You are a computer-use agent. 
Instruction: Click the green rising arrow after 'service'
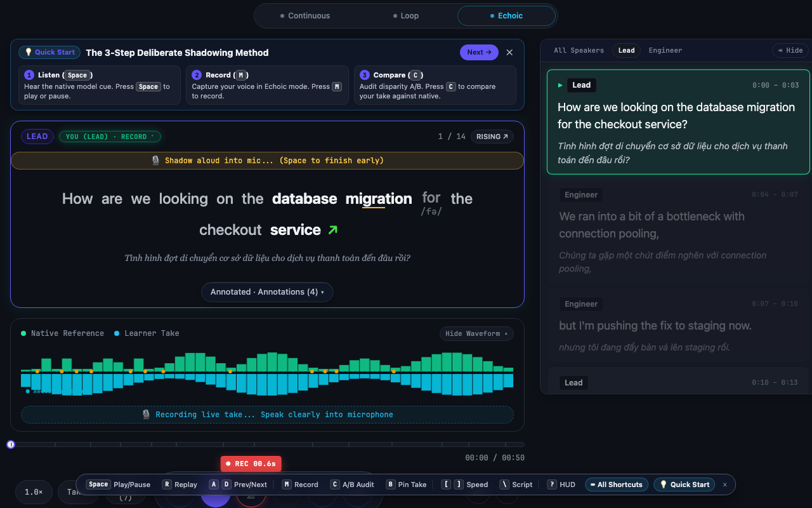tap(332, 230)
